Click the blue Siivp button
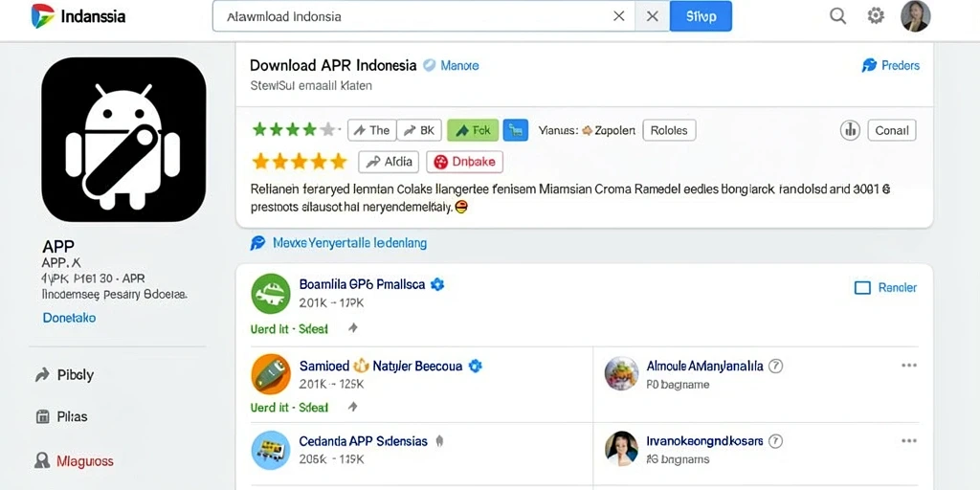 pyautogui.click(x=701, y=16)
